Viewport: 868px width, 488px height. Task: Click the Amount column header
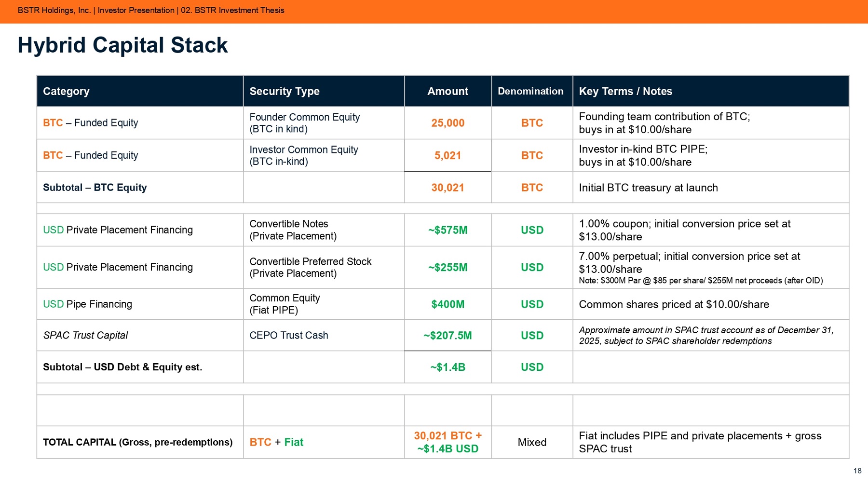tap(448, 91)
